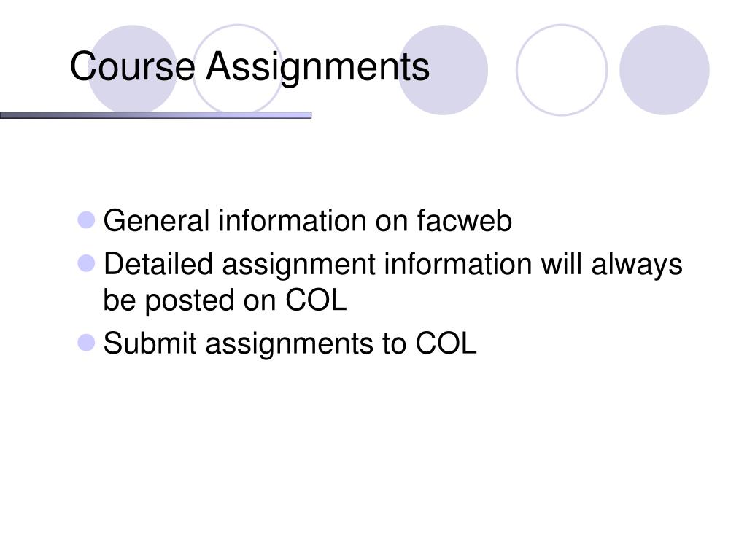Viewport: 747px width, 560px height.
Task: Click the bullet before Detailed assignment information
Action: [86, 263]
